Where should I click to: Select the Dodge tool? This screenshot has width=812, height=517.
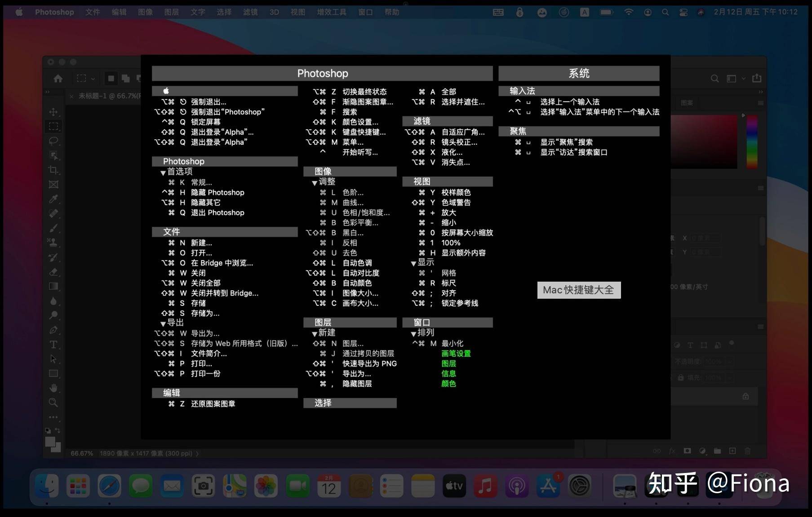click(53, 315)
